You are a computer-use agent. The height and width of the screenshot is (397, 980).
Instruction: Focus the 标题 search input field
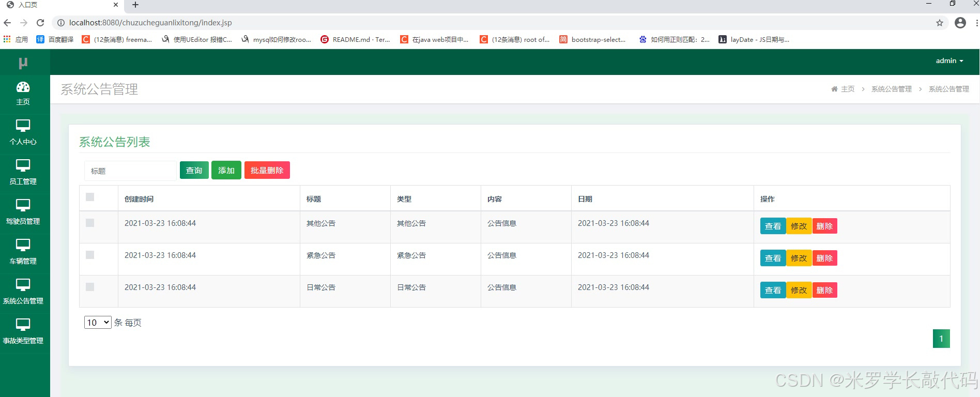tap(130, 171)
